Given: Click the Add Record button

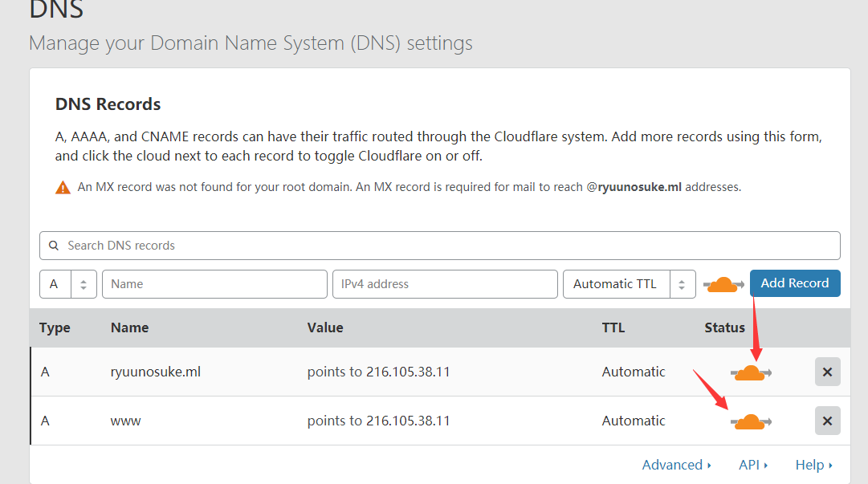Looking at the screenshot, I should [795, 283].
